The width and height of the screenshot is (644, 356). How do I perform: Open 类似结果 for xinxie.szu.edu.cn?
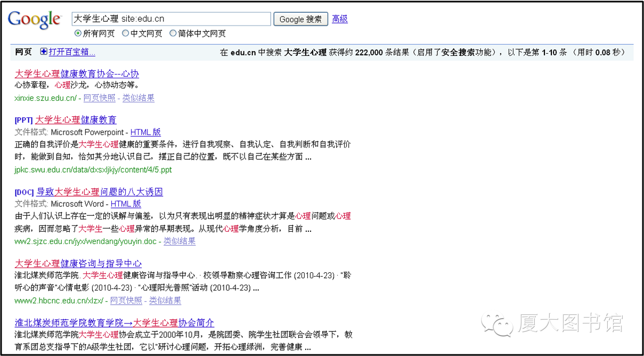[138, 98]
